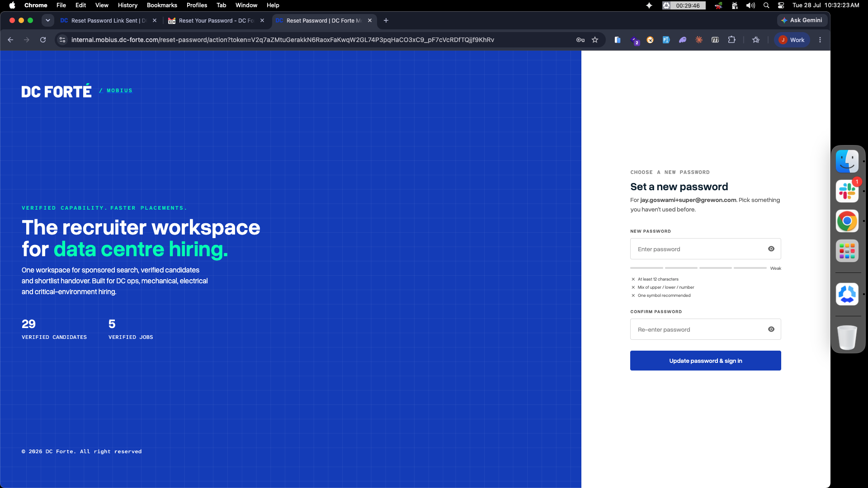Open the File menu
Viewport: 868px width, 488px height.
click(61, 5)
